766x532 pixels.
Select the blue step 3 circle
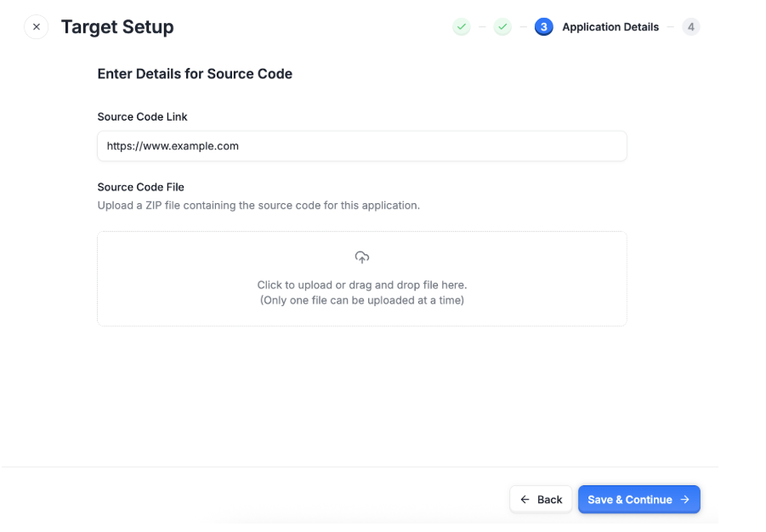(x=544, y=27)
